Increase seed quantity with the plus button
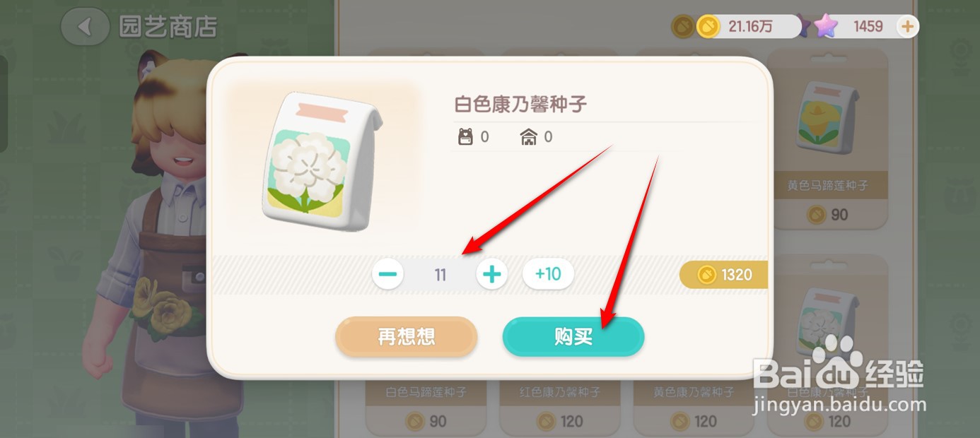This screenshot has height=438, width=980. coord(492,274)
